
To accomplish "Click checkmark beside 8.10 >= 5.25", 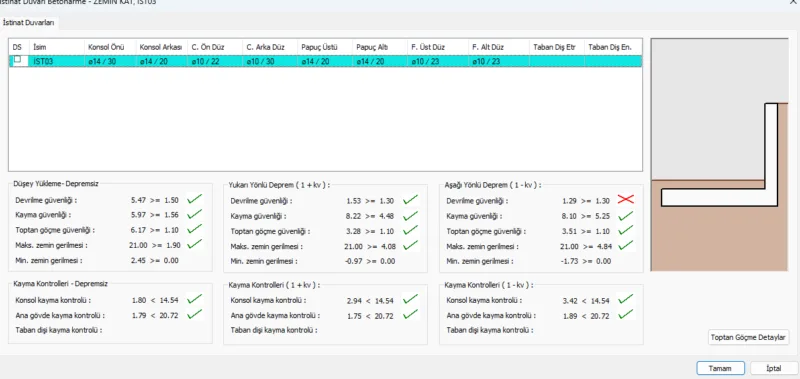I will [626, 215].
